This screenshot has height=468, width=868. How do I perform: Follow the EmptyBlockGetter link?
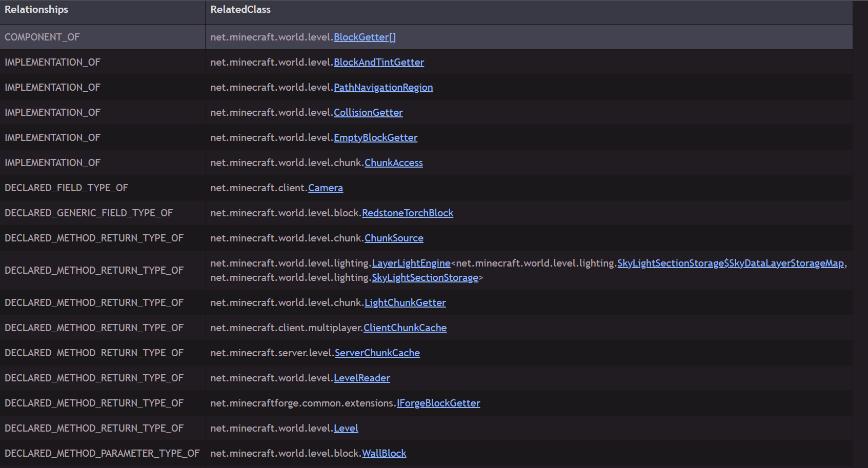point(375,137)
